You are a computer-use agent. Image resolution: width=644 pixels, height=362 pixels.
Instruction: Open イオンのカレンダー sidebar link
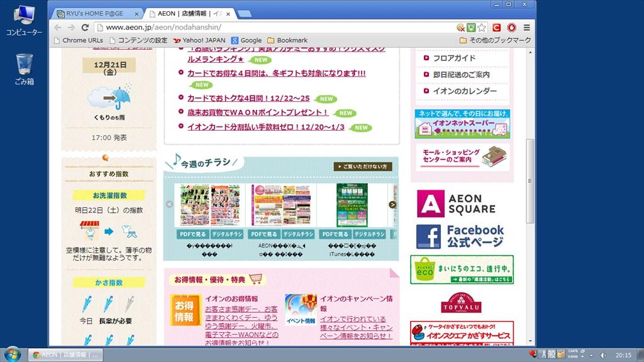(x=465, y=91)
